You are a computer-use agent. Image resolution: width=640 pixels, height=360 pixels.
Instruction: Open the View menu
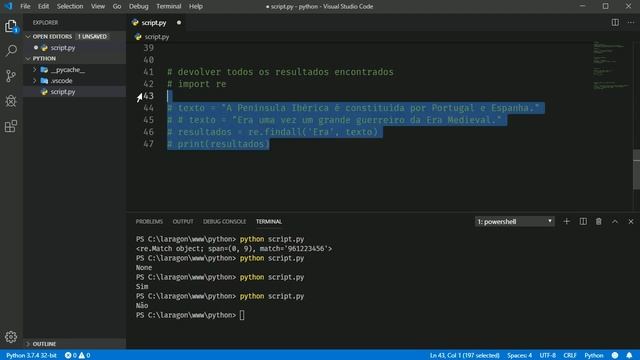coord(98,6)
